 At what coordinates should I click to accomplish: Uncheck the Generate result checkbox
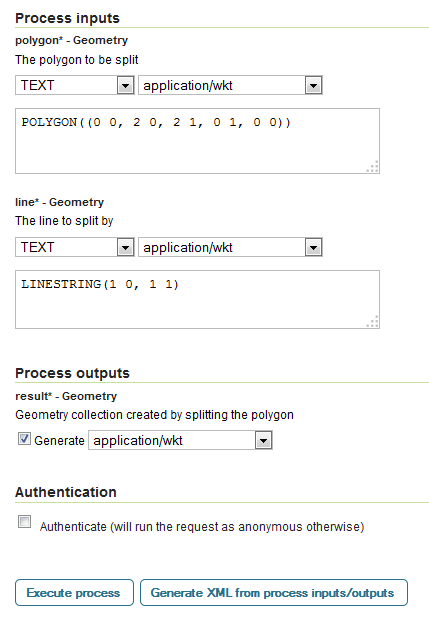24,439
